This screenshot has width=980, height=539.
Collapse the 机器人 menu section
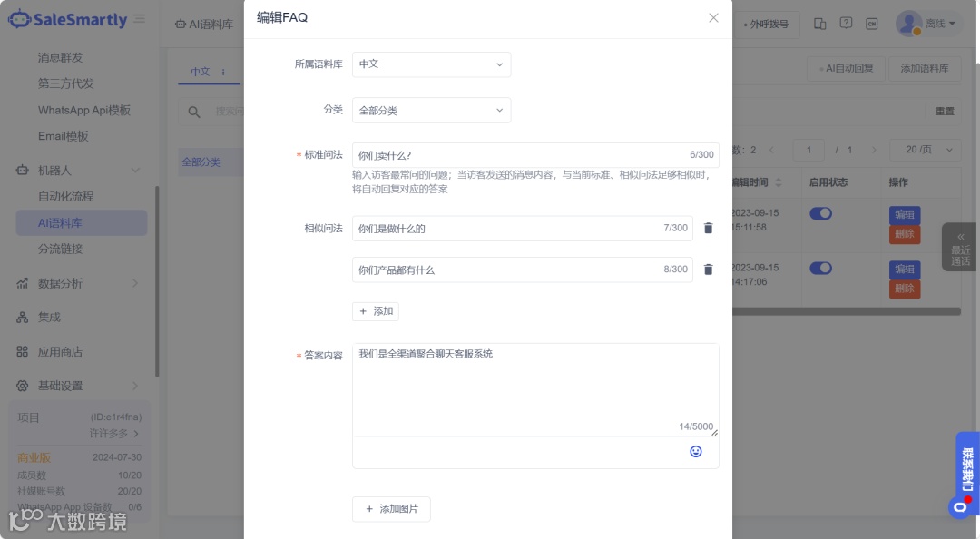[135, 170]
